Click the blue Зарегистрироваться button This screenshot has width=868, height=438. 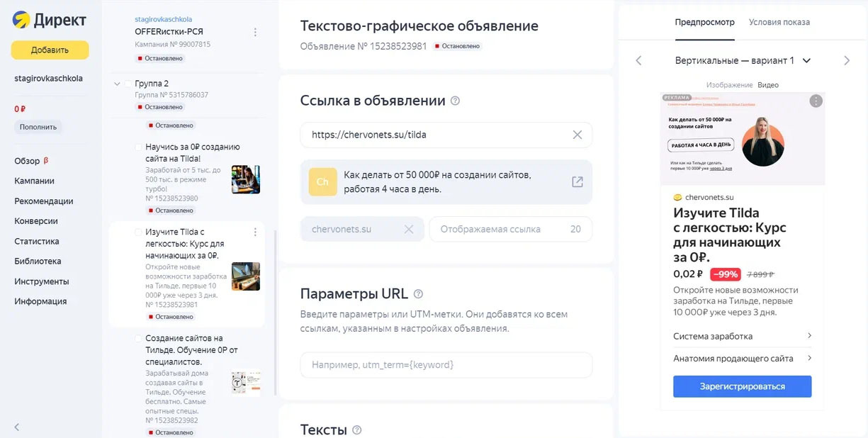coord(742,386)
